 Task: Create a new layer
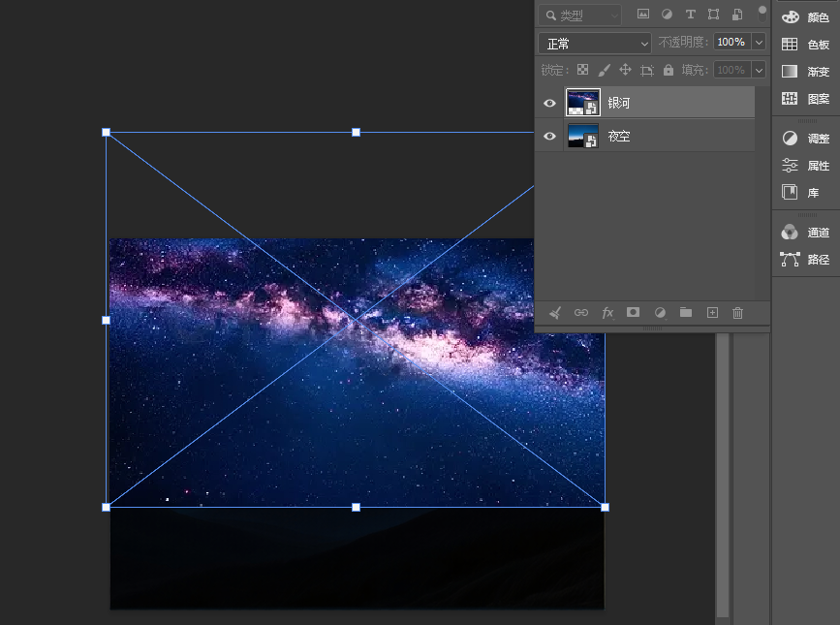tap(712, 313)
